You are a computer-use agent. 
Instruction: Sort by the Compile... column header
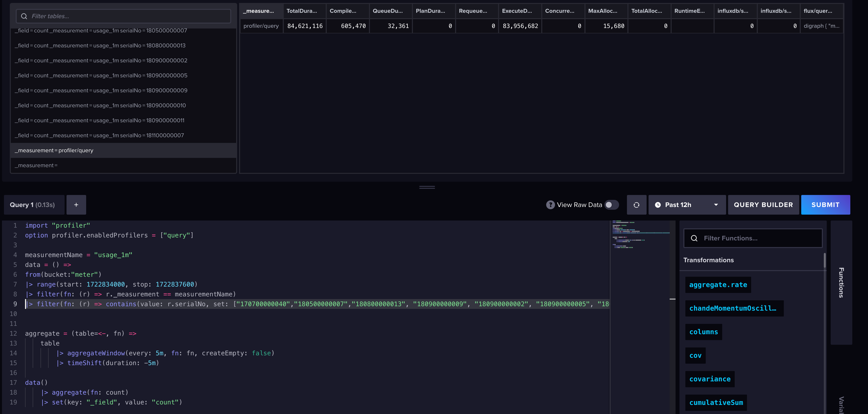(348, 11)
